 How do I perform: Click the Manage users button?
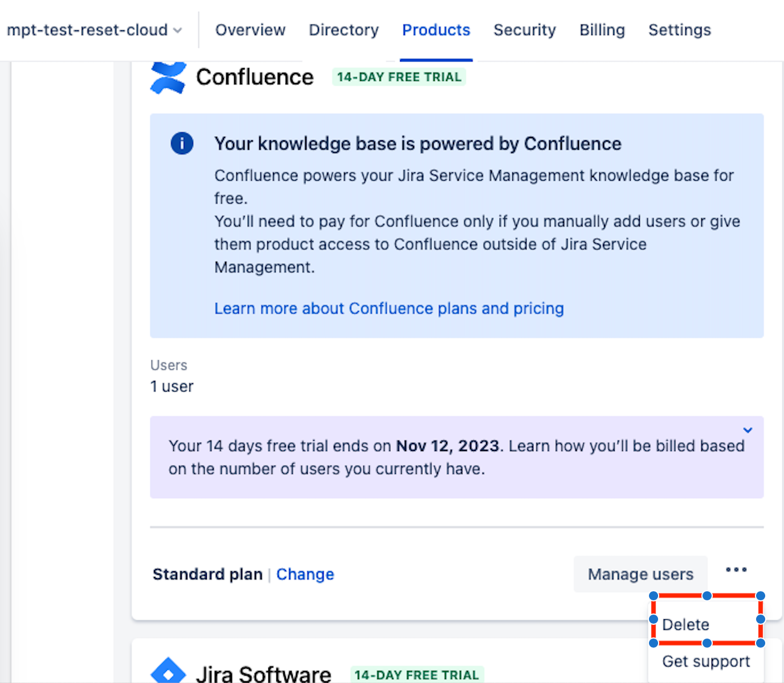[x=640, y=574]
